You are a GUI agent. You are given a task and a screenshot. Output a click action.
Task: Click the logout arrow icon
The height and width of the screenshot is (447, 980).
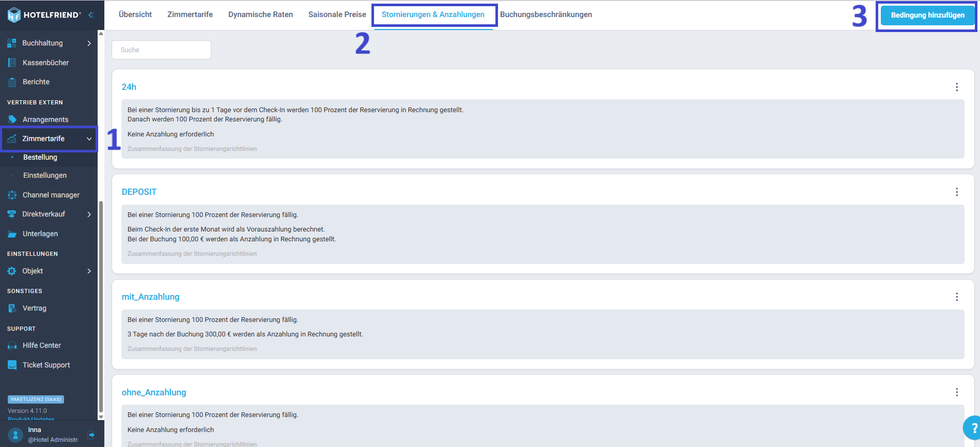click(91, 435)
